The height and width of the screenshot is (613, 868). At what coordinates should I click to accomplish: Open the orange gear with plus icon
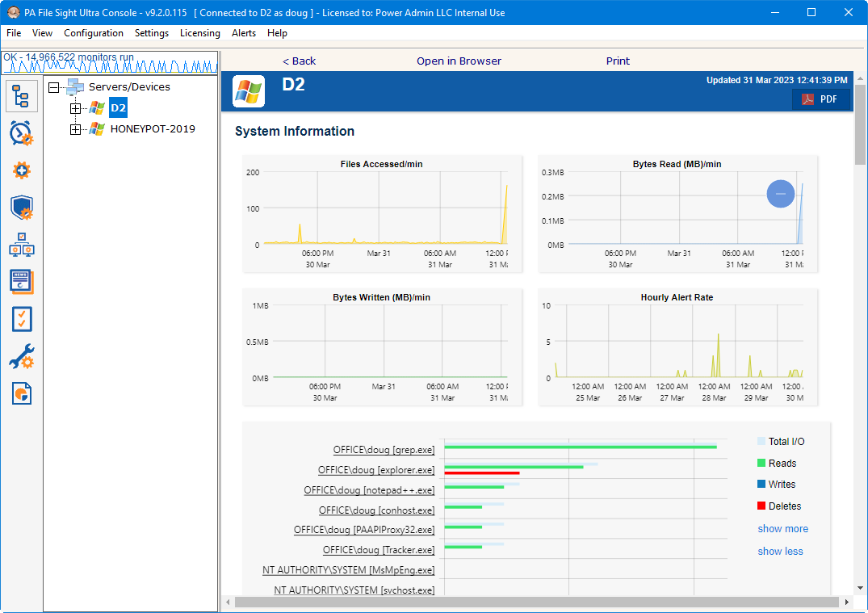(22, 170)
